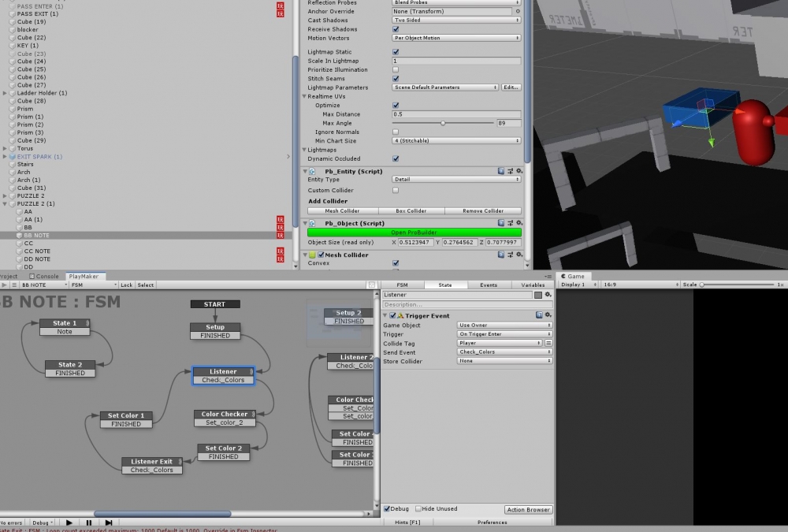The image size is (788, 532).
Task: Disable Trigger Event action checkbox
Action: coord(392,316)
